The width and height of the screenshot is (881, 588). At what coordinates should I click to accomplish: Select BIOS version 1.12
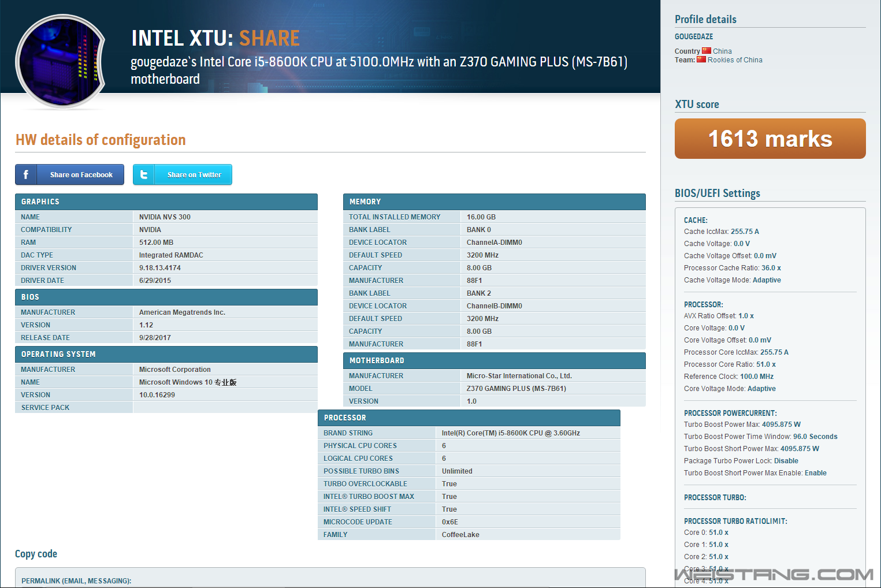click(x=146, y=325)
